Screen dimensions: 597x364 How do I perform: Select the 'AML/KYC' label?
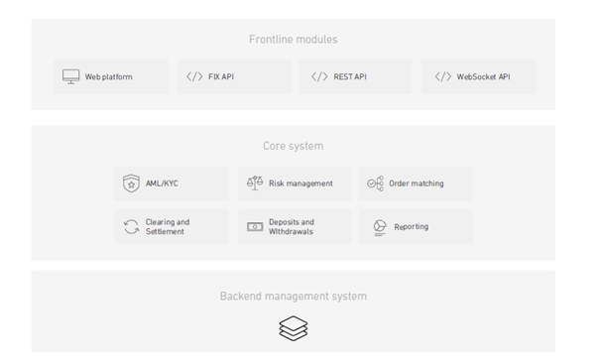click(162, 183)
